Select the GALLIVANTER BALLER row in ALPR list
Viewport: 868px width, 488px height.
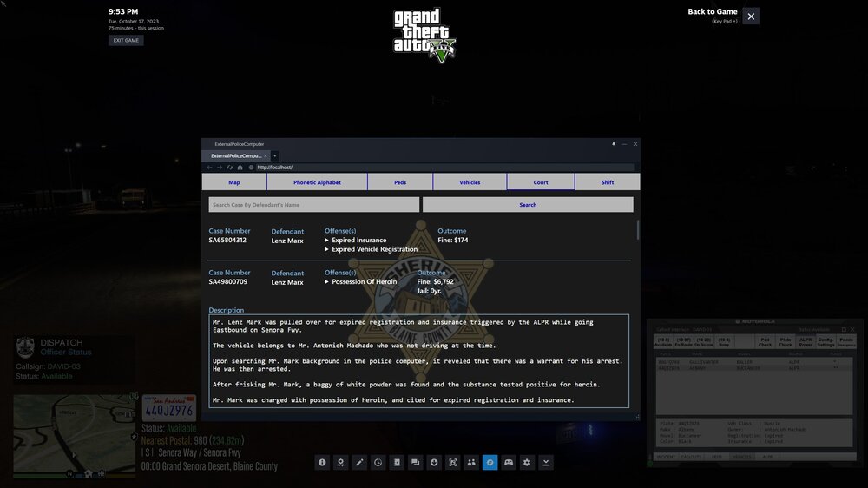point(754,362)
